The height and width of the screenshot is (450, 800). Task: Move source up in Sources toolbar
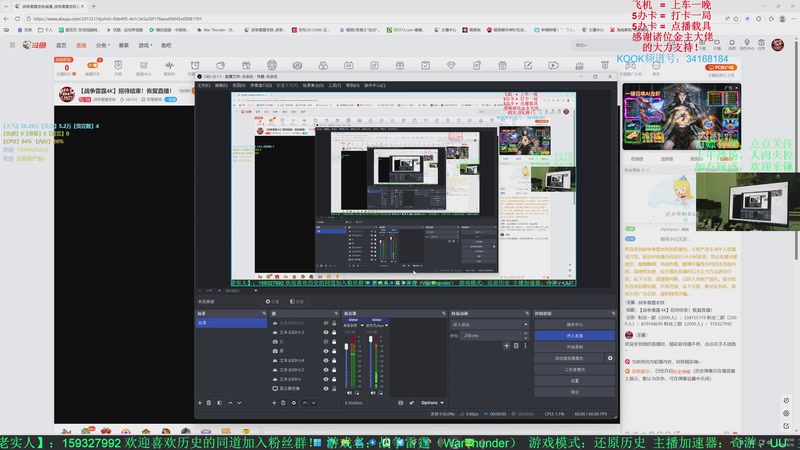305,403
